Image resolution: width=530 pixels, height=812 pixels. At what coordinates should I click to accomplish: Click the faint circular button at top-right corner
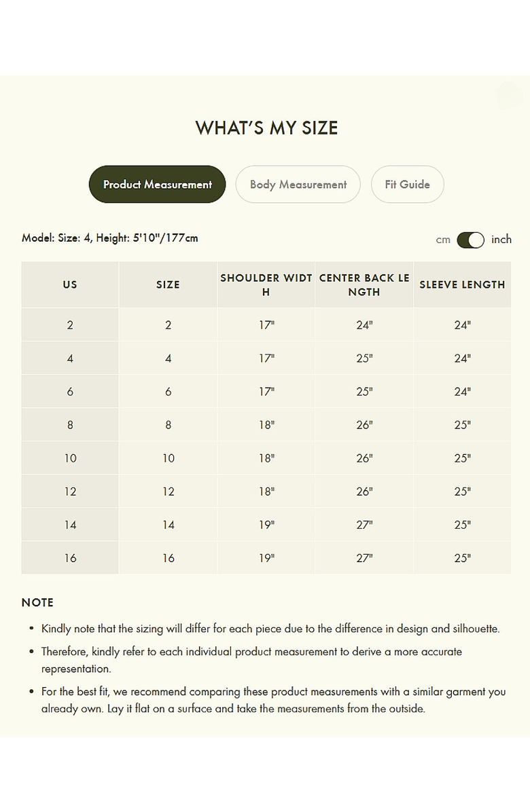click(x=508, y=95)
